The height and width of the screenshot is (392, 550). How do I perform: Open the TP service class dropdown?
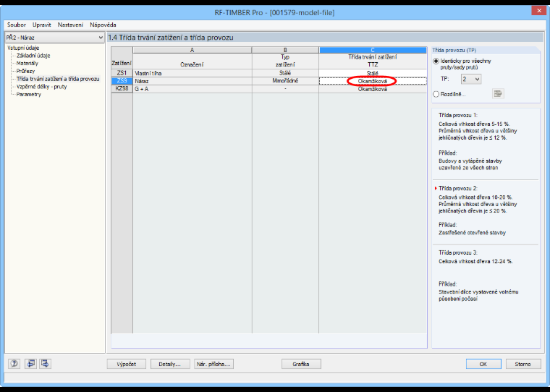[470, 79]
